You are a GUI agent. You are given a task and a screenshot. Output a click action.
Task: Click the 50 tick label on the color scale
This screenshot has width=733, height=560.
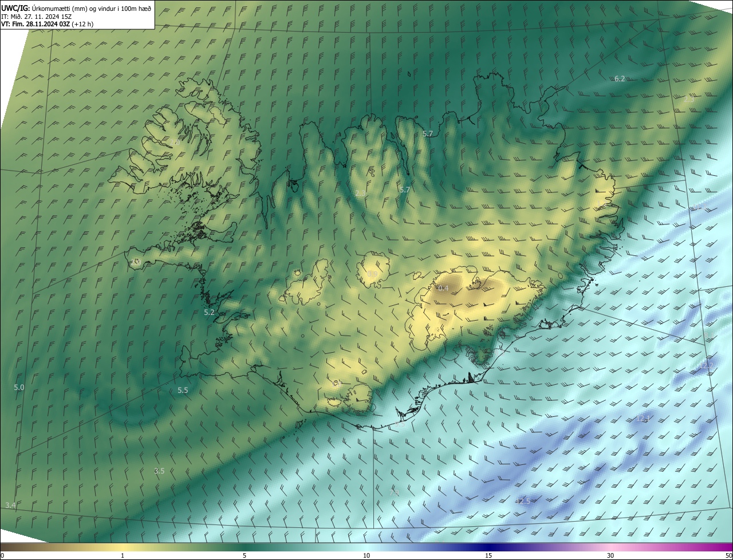pos(728,555)
